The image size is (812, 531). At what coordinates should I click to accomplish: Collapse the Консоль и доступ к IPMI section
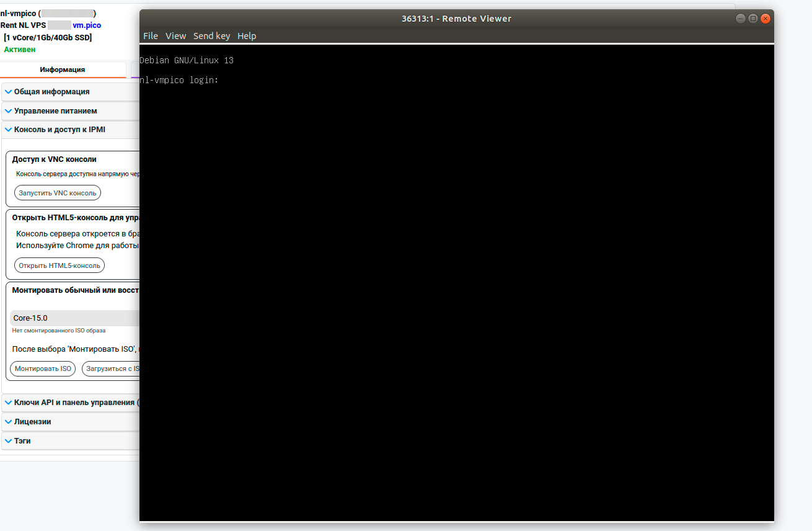pyautogui.click(x=60, y=130)
